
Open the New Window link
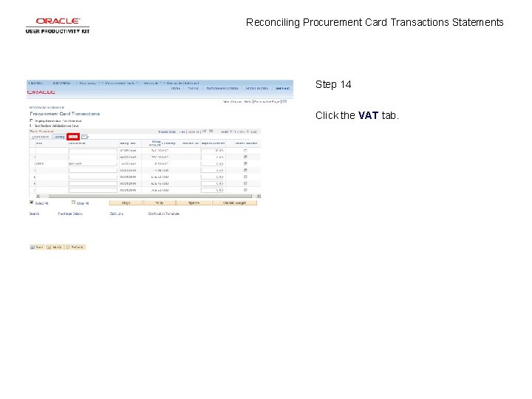233,101
